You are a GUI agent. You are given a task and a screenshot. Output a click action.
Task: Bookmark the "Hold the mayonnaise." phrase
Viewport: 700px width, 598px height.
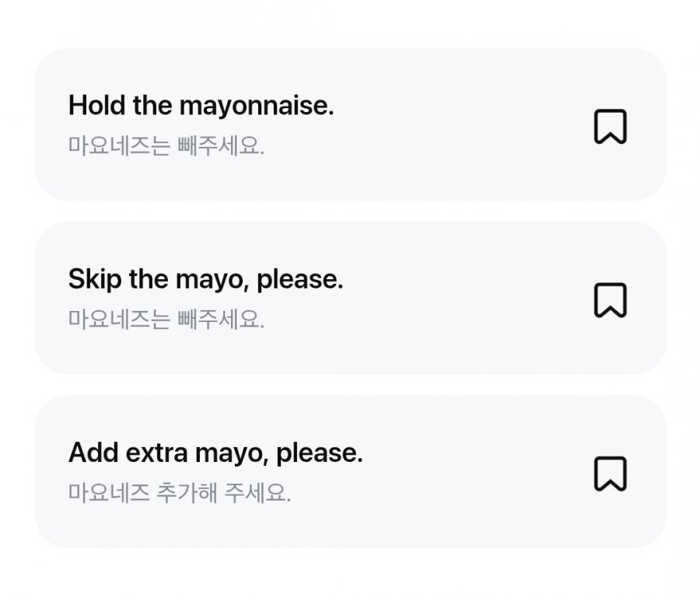point(611,127)
